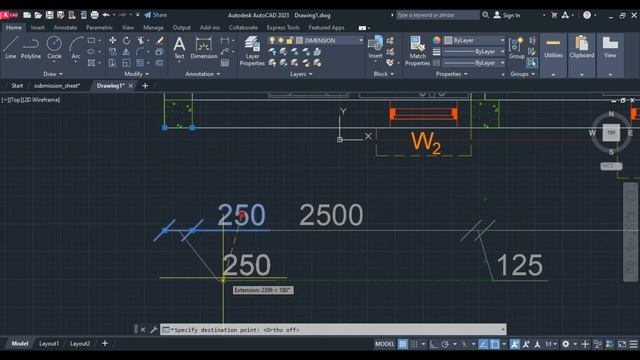Click the Plot print icon
Screen dimensions: 640x360
tap(94, 15)
